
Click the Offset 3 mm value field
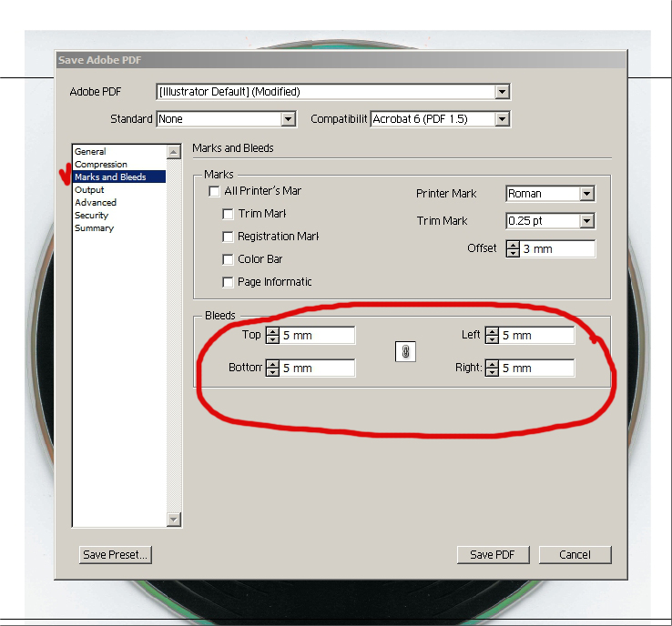557,248
